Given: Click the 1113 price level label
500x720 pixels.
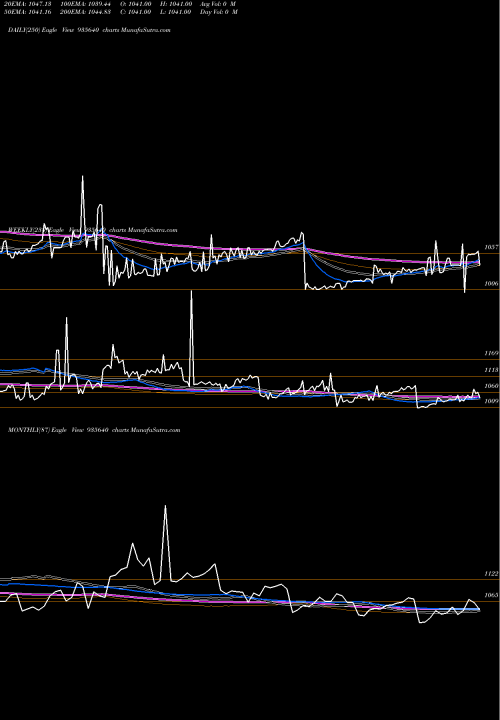Looking at the screenshot, I should (491, 370).
